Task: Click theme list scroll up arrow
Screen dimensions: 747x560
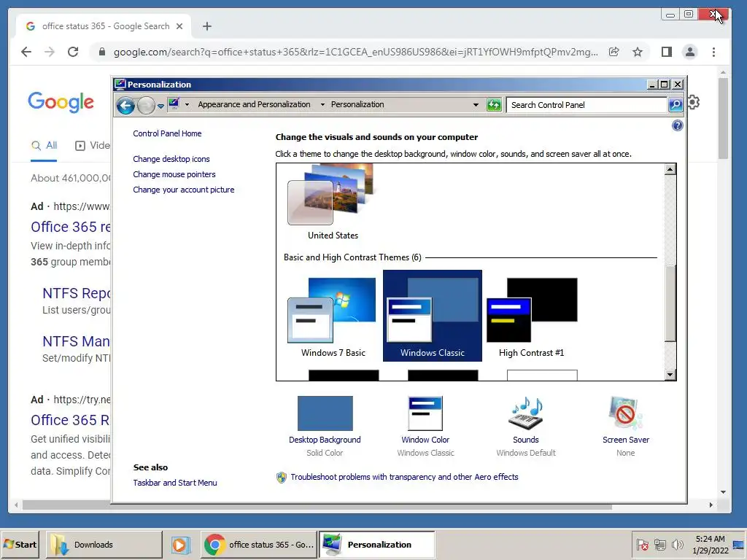Action: [670, 169]
